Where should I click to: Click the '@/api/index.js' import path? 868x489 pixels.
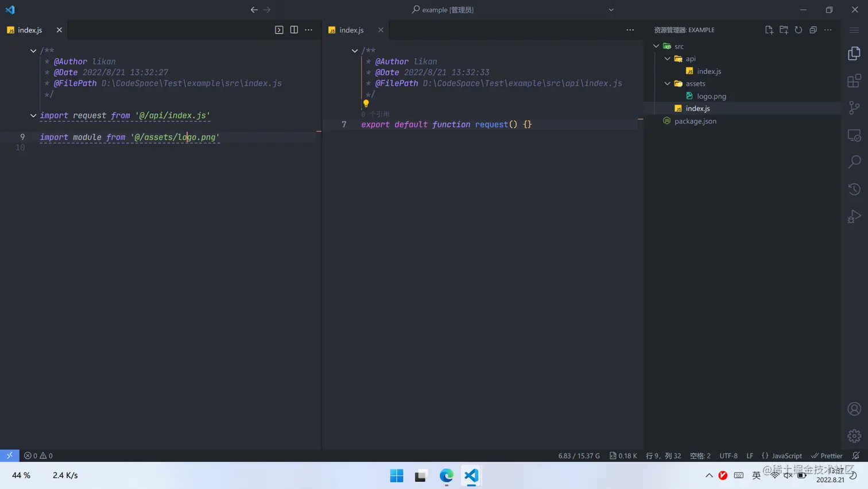click(173, 115)
